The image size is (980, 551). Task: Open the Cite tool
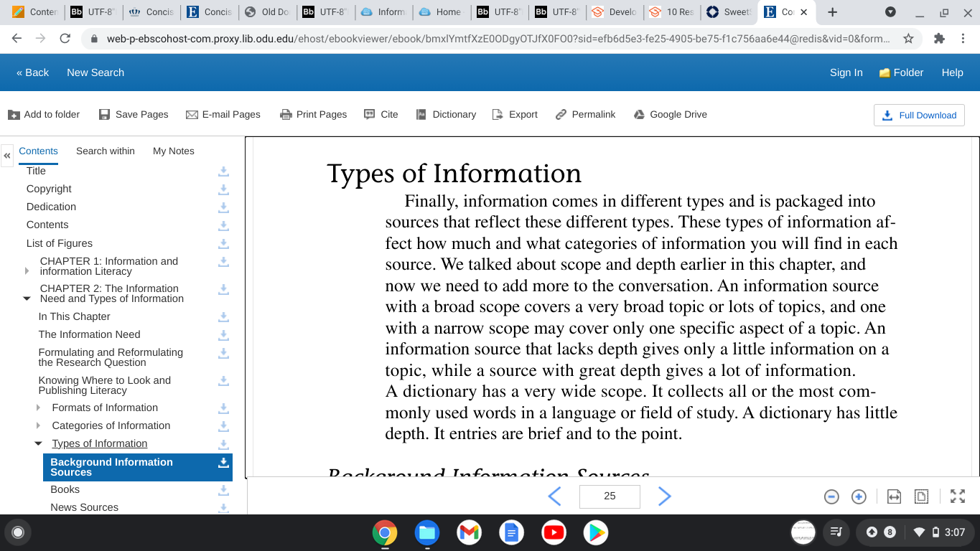[x=381, y=114]
